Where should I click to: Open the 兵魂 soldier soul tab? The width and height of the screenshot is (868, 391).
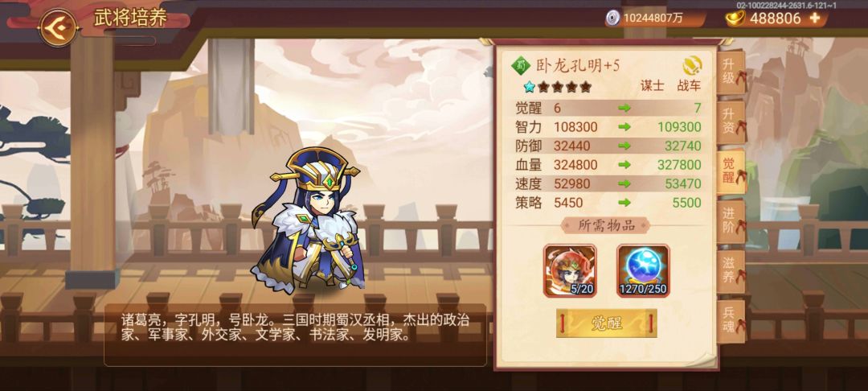pos(731,321)
